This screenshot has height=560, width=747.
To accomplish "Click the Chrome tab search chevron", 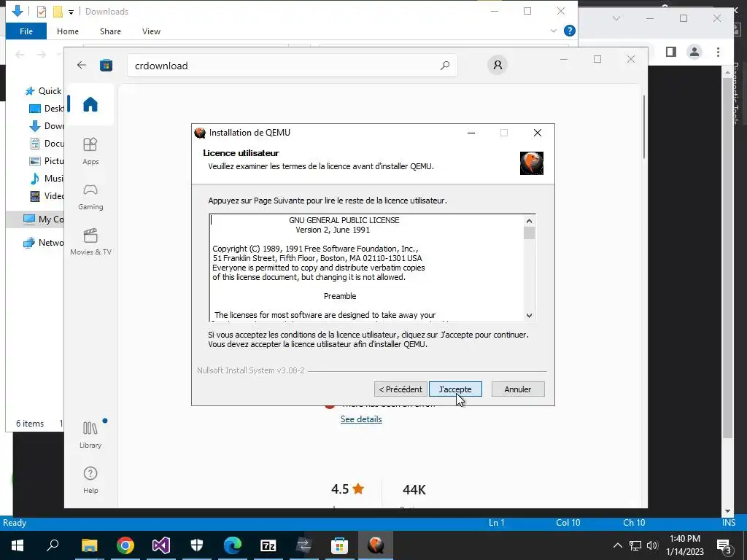I will click(616, 18).
